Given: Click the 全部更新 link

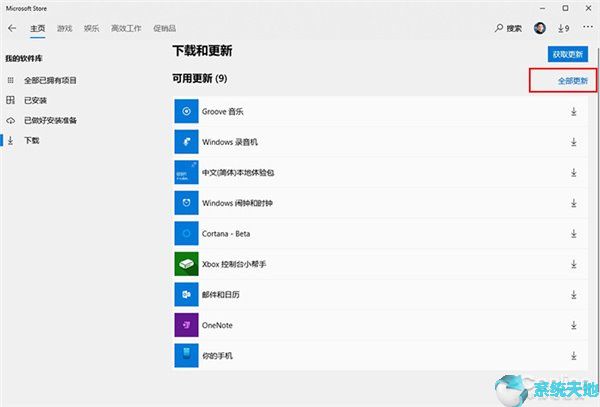Looking at the screenshot, I should click(x=572, y=81).
